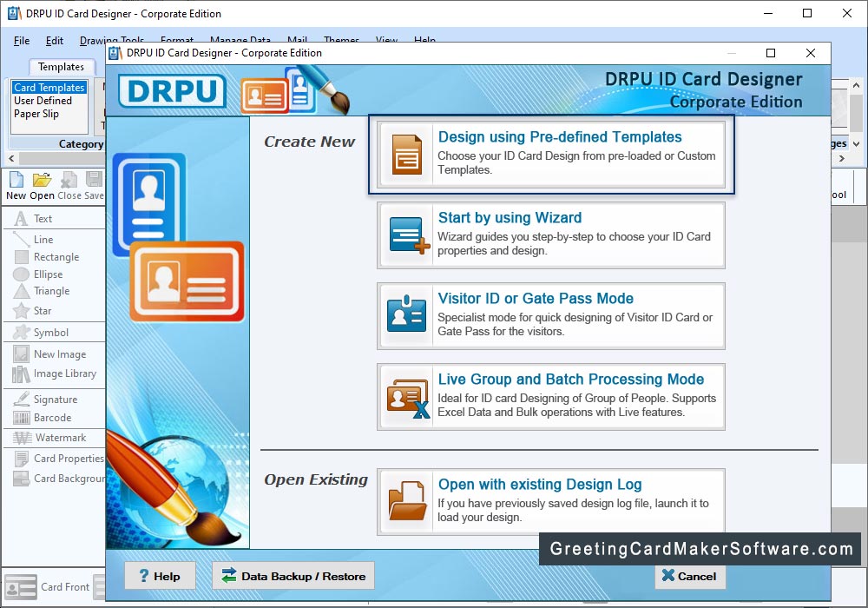868x608 pixels.
Task: Minimize the main application window
Action: tap(768, 13)
